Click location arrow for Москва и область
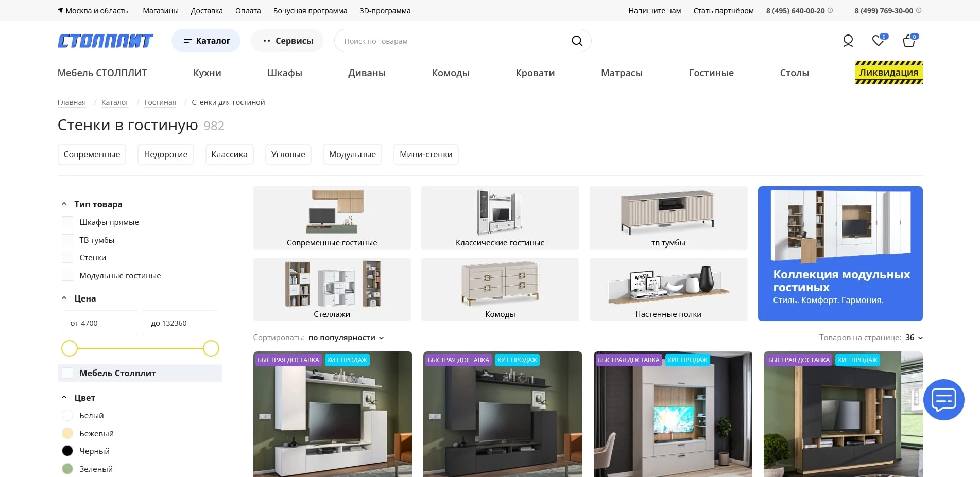This screenshot has width=980, height=477. pos(60,10)
